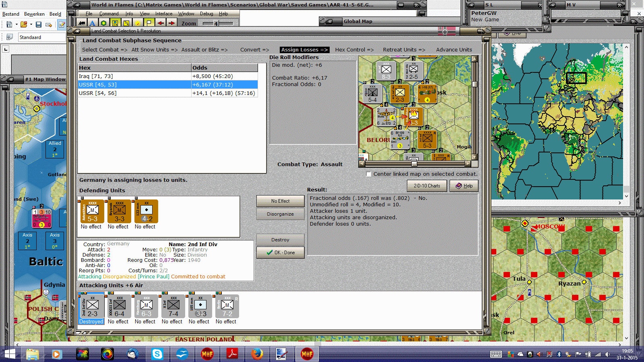Open the Interface menu
This screenshot has height=362, width=644.
click(x=164, y=14)
